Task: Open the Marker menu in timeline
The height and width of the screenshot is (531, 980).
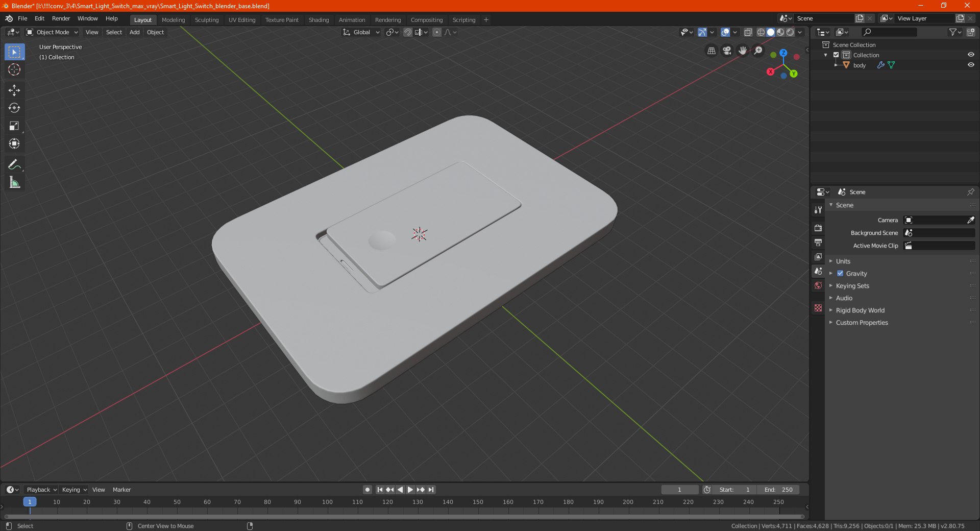Action: coord(121,490)
